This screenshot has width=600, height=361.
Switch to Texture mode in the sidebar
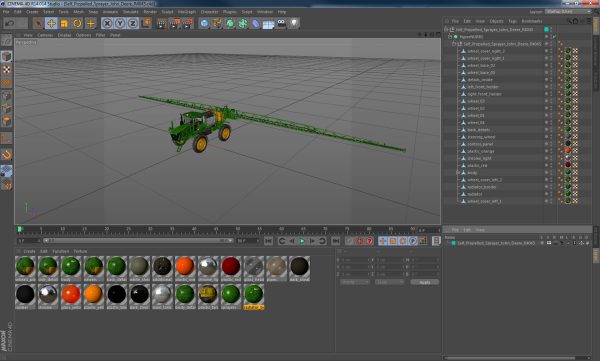[7, 70]
